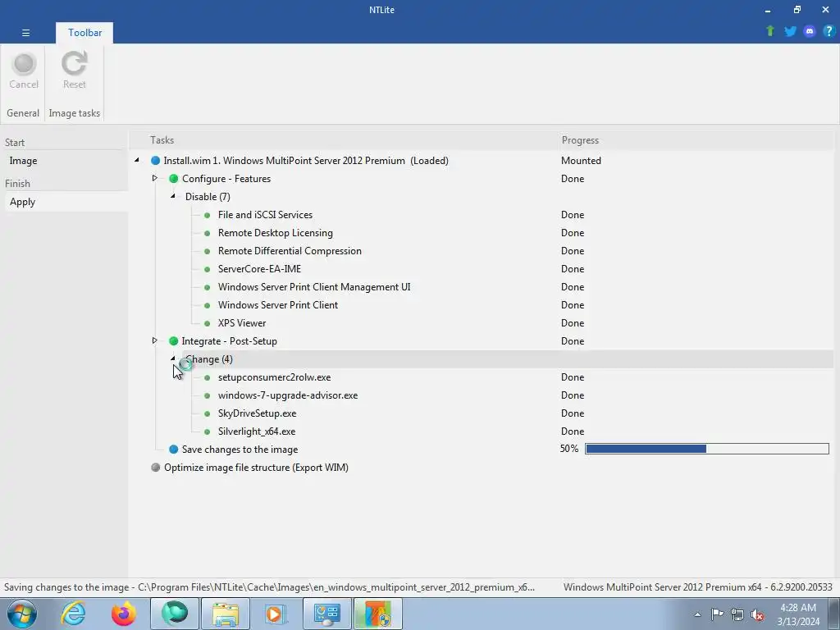Click green status icon of Configure - Features
The width and height of the screenshot is (840, 630).
(174, 178)
